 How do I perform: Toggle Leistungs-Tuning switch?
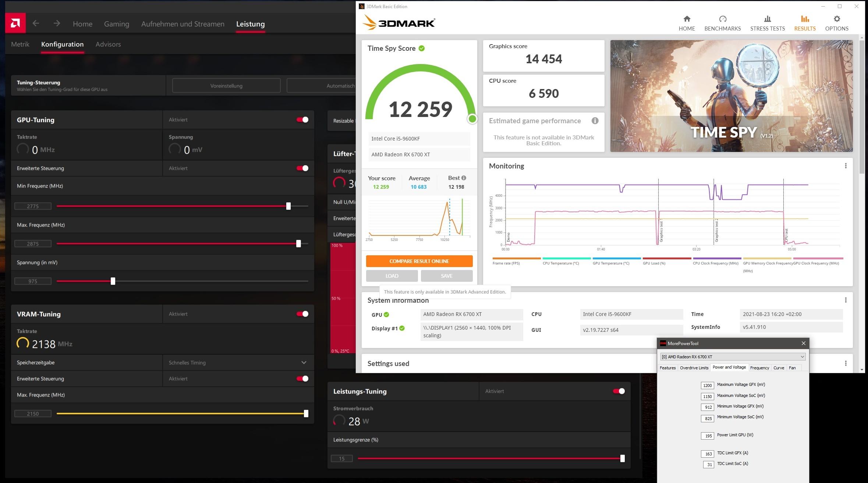pyautogui.click(x=619, y=391)
